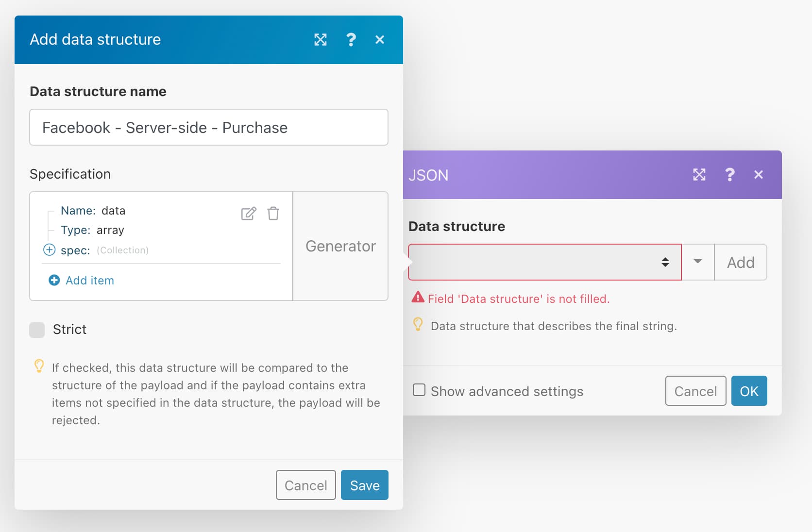Image resolution: width=812 pixels, height=532 pixels.
Task: Click the hint bulb beside Data structure description
Action: pos(418,324)
